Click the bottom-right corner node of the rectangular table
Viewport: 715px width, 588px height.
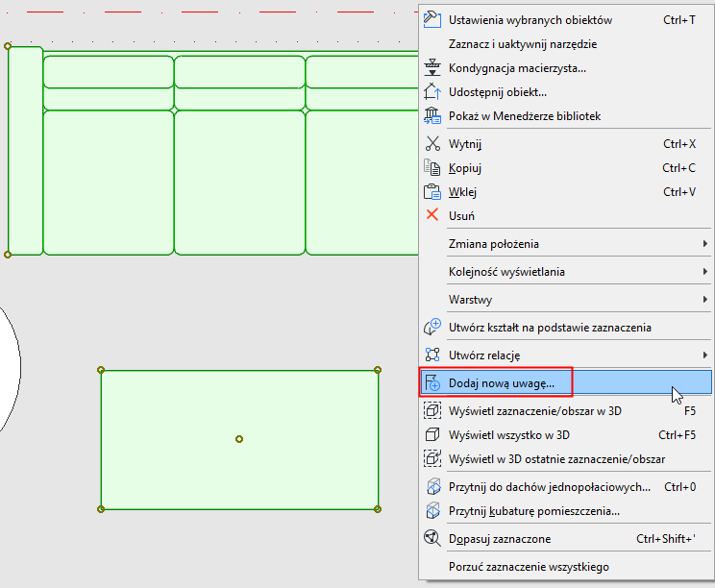pyautogui.click(x=378, y=509)
